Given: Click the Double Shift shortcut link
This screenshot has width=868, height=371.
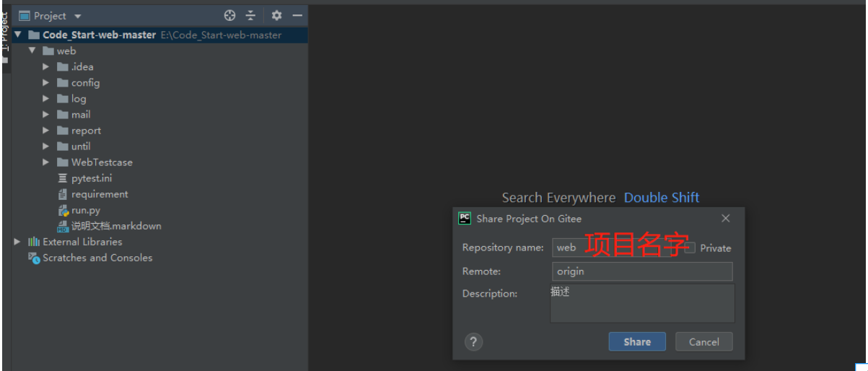Looking at the screenshot, I should coord(662,197).
